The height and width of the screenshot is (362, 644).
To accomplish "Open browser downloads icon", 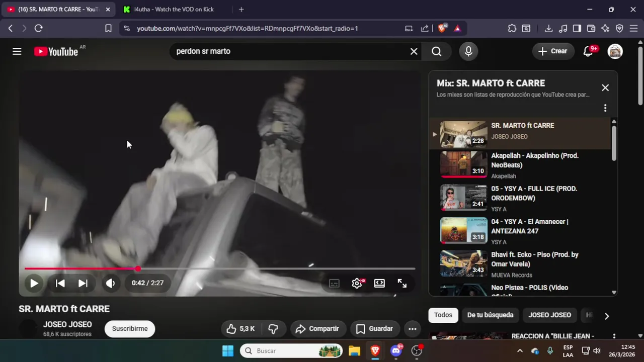I will click(548, 29).
